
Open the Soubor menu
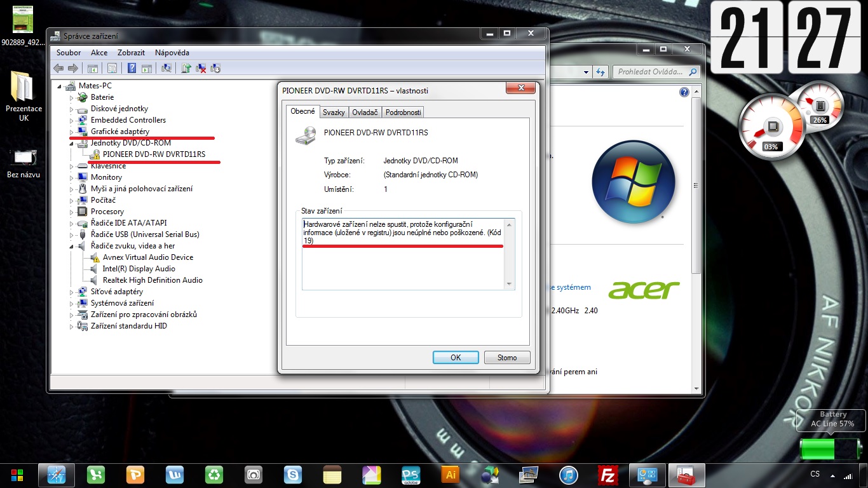click(x=69, y=53)
